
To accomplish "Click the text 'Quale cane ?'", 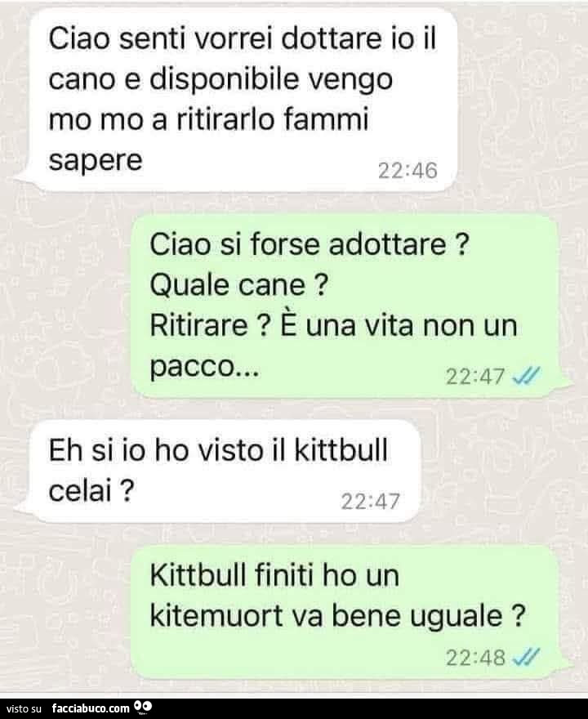I will tap(238, 285).
